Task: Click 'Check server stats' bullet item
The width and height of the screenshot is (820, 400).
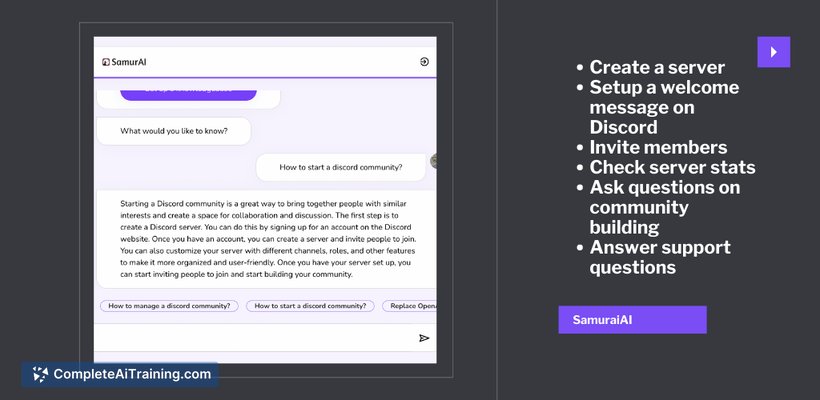Action: 673,167
